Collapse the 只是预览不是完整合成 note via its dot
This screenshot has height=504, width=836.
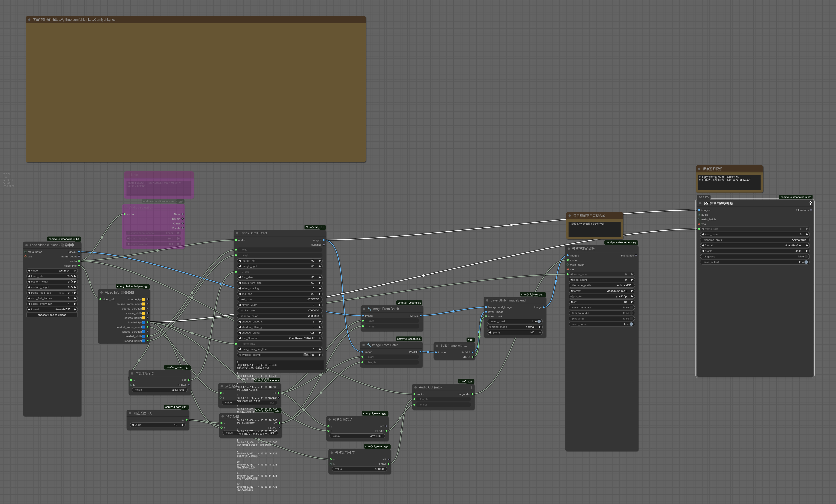pyautogui.click(x=570, y=216)
